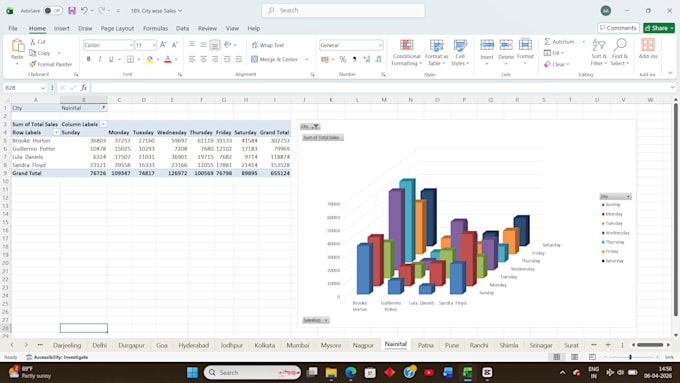Click the Decrease Font Size icon
Viewport: 680px width, 383px height.
point(175,45)
